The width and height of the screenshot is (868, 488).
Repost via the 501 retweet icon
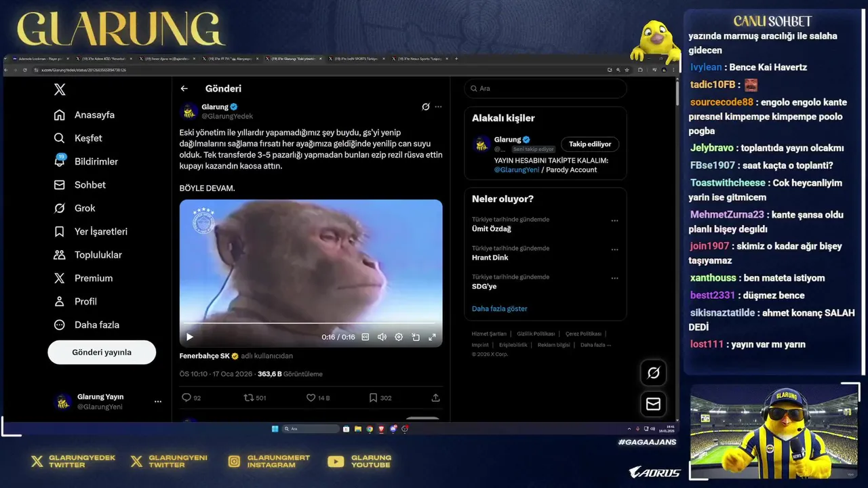coord(249,398)
